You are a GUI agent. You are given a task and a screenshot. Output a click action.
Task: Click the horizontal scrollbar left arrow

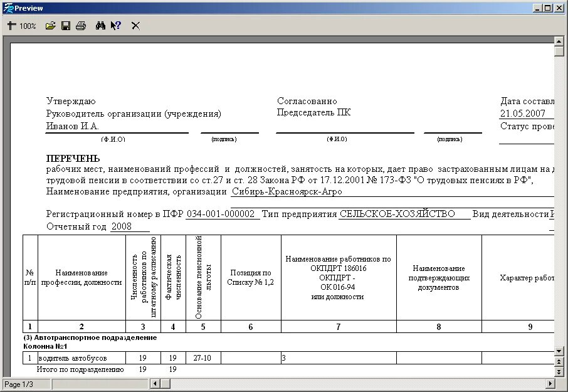pyautogui.click(x=155, y=384)
